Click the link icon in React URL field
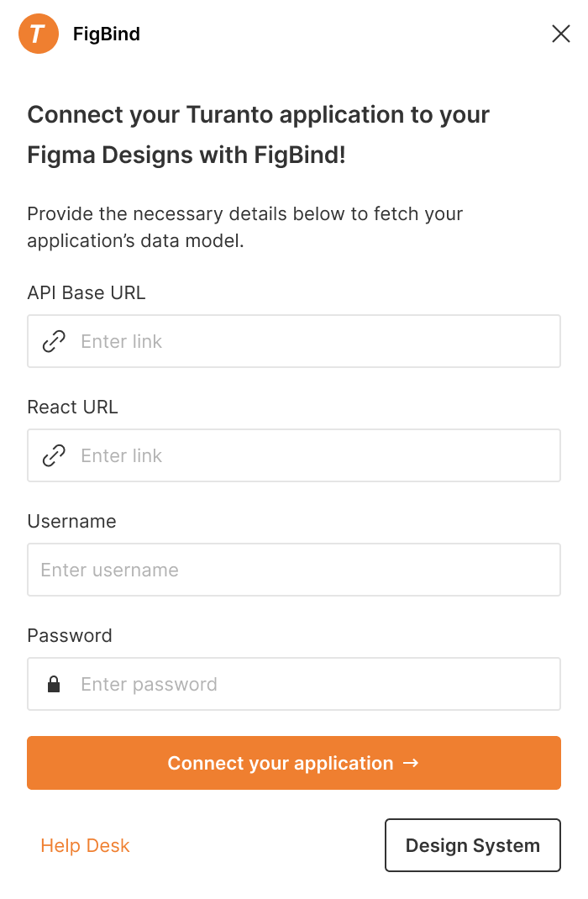This screenshot has height=899, width=588. 54,455
